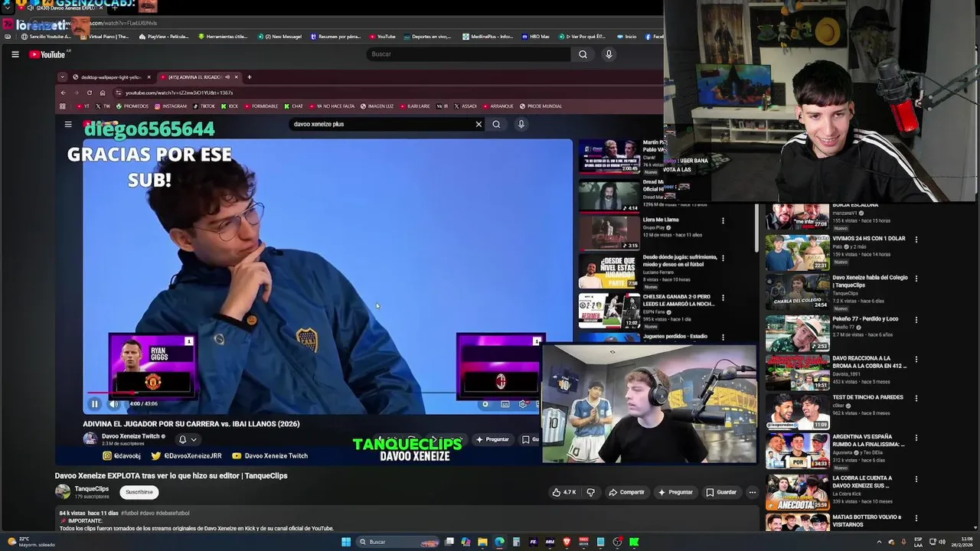The width and height of the screenshot is (980, 551).
Task: Click the inner video's Preguntar button
Action: (492, 439)
